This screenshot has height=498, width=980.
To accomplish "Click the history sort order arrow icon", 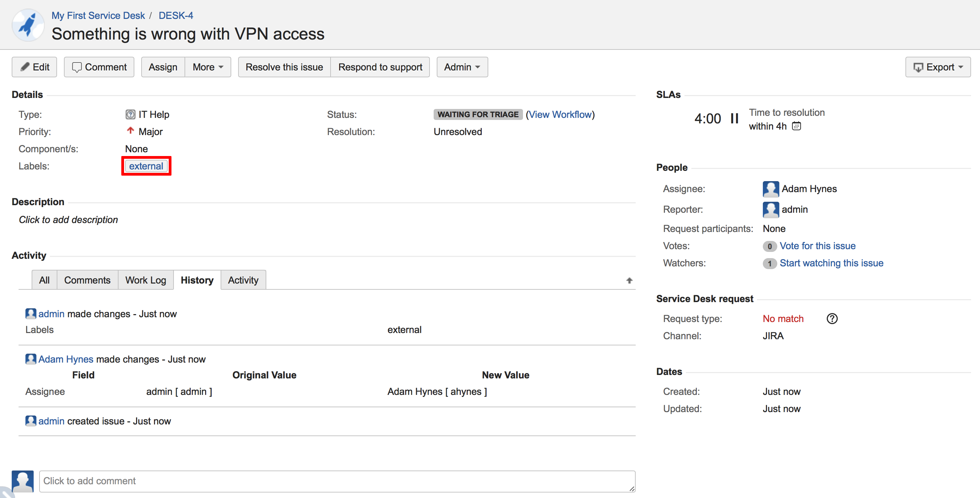I will tap(629, 280).
